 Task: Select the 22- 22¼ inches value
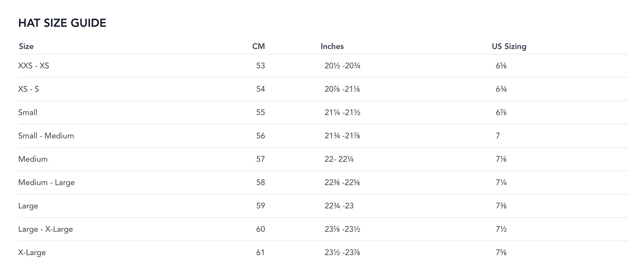coord(339,159)
